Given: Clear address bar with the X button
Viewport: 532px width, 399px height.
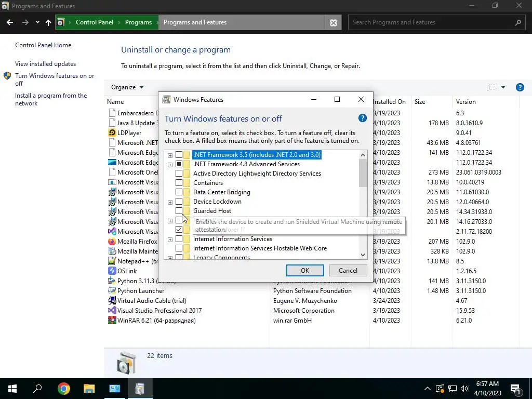Looking at the screenshot, I should [x=334, y=22].
